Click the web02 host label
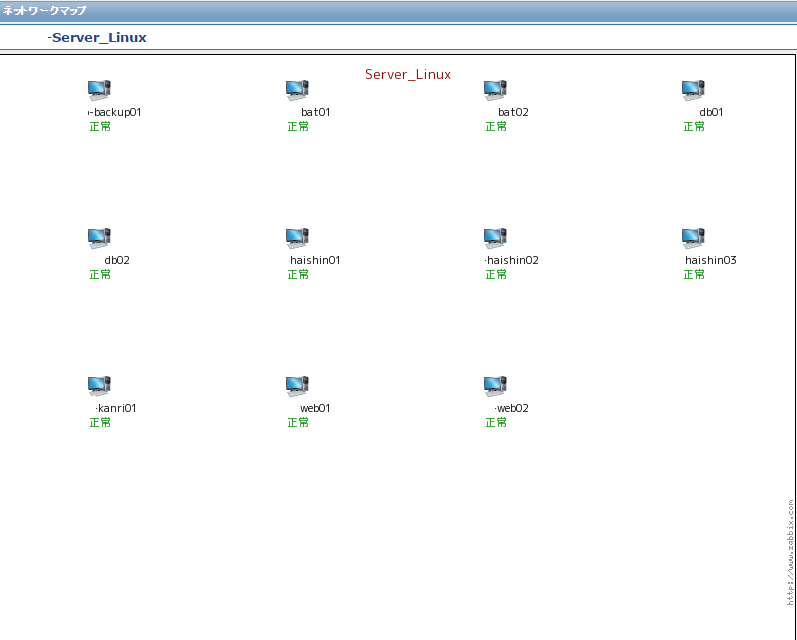The width and height of the screenshot is (797, 640). click(x=512, y=408)
